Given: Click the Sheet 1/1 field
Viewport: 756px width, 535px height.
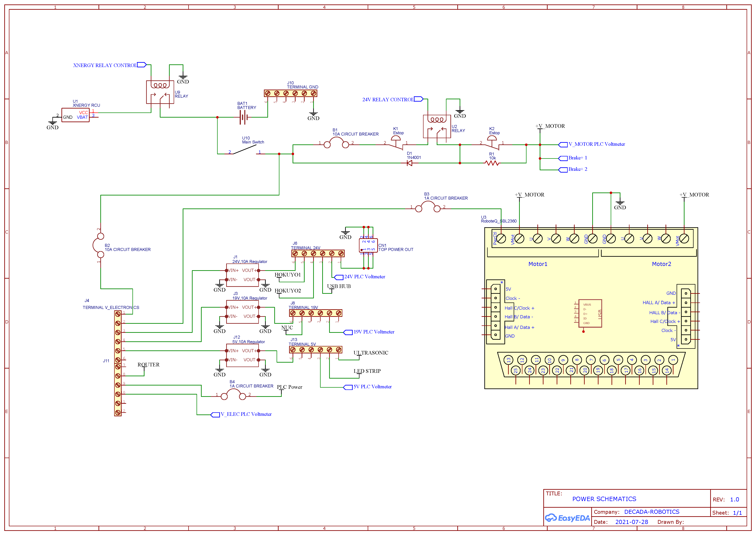Looking at the screenshot, I should (727, 513).
